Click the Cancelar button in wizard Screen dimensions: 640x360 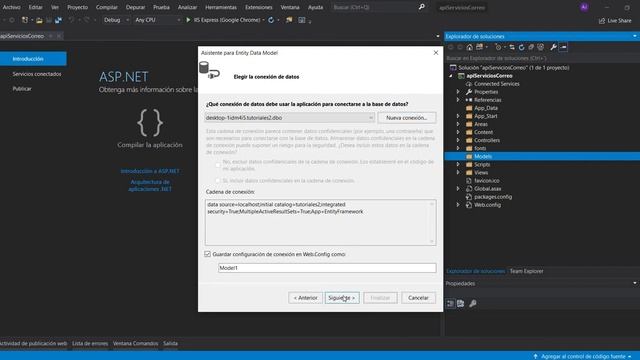pos(418,298)
